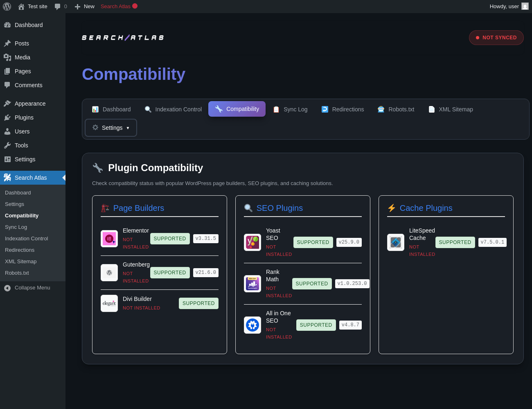532x409 pixels.
Task: Click Rank Math version v1.0.253.0
Action: [352, 284]
